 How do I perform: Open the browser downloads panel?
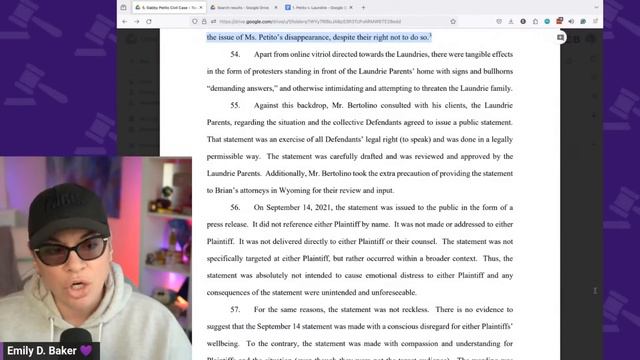pyautogui.click(x=511, y=21)
